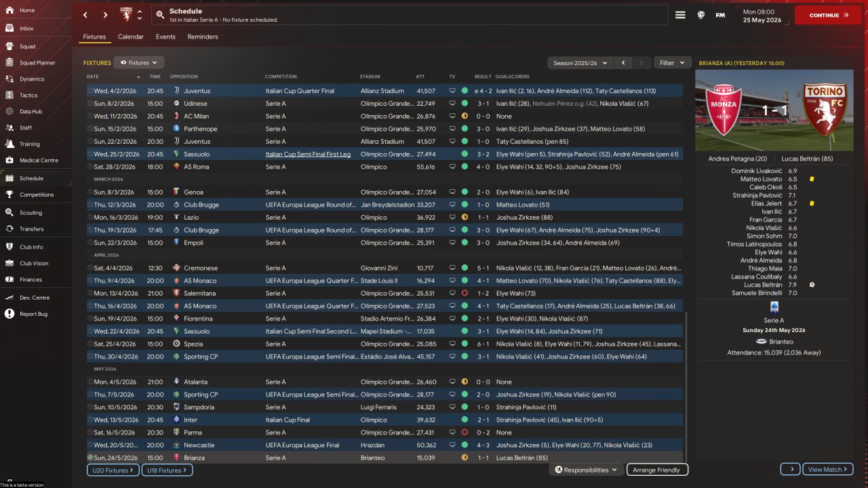Go forward with the top-bar right arrow
The height and width of the screenshot is (488, 868).
tap(105, 15)
